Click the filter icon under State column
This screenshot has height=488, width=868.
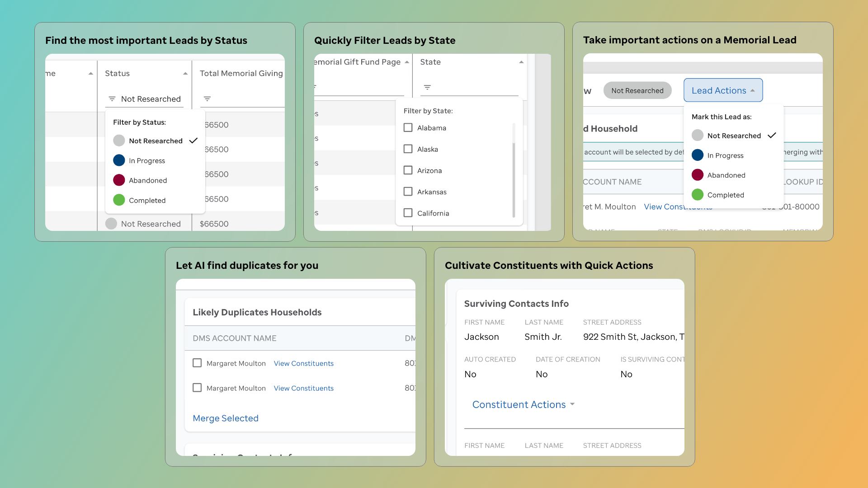click(x=427, y=87)
